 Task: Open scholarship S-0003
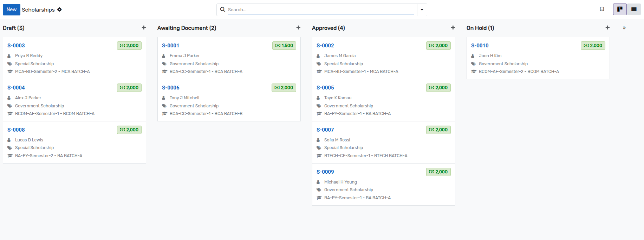coord(16,46)
